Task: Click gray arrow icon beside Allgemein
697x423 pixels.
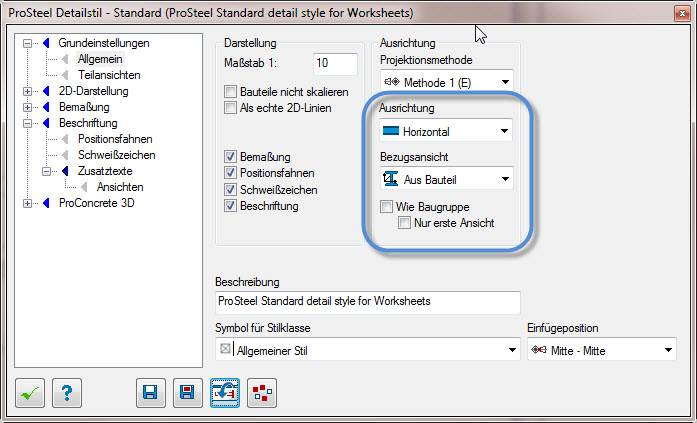Action: coord(65,59)
